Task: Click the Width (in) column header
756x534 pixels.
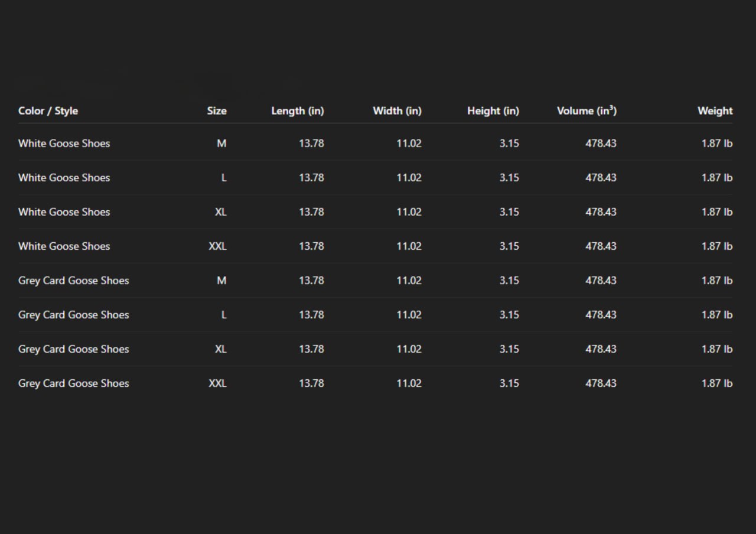Action: click(x=397, y=111)
